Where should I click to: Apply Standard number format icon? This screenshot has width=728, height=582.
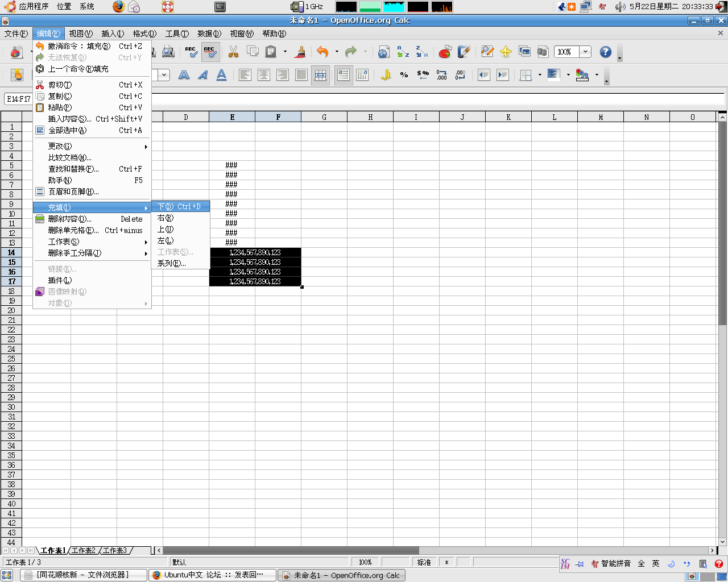pyautogui.click(x=423, y=75)
